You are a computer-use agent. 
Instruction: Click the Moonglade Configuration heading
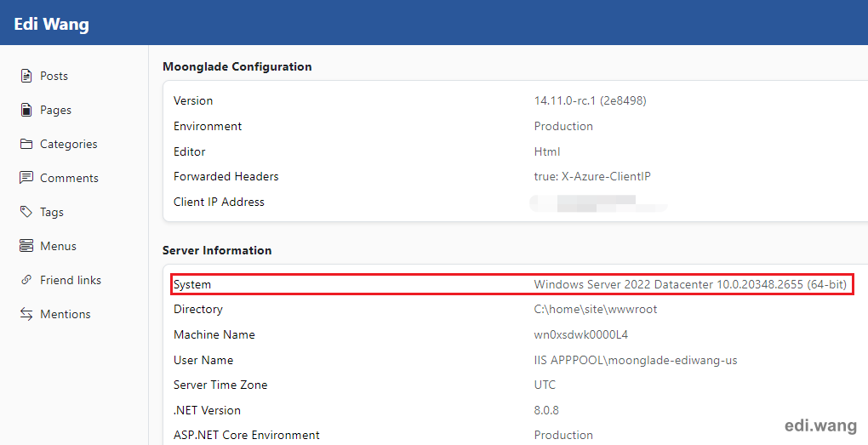(x=237, y=66)
